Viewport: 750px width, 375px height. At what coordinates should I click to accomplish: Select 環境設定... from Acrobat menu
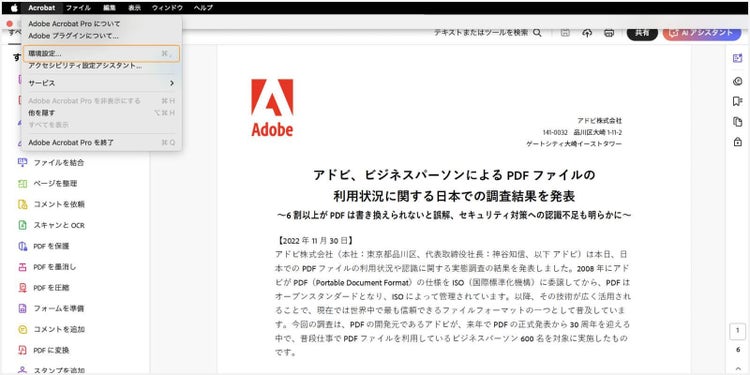pyautogui.click(x=101, y=54)
